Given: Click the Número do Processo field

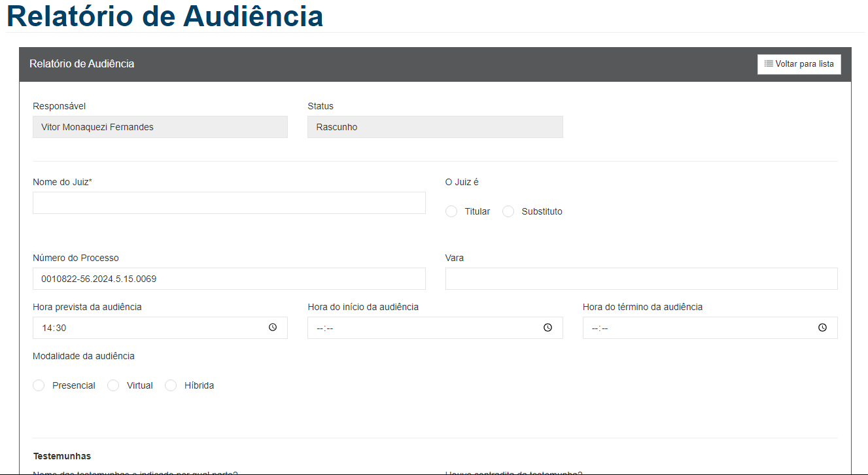Looking at the screenshot, I should 229,279.
